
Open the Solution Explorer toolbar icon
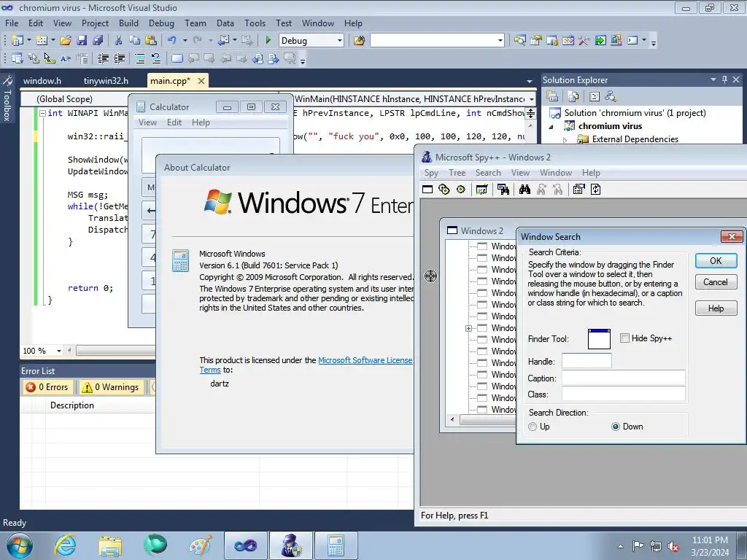point(519,41)
